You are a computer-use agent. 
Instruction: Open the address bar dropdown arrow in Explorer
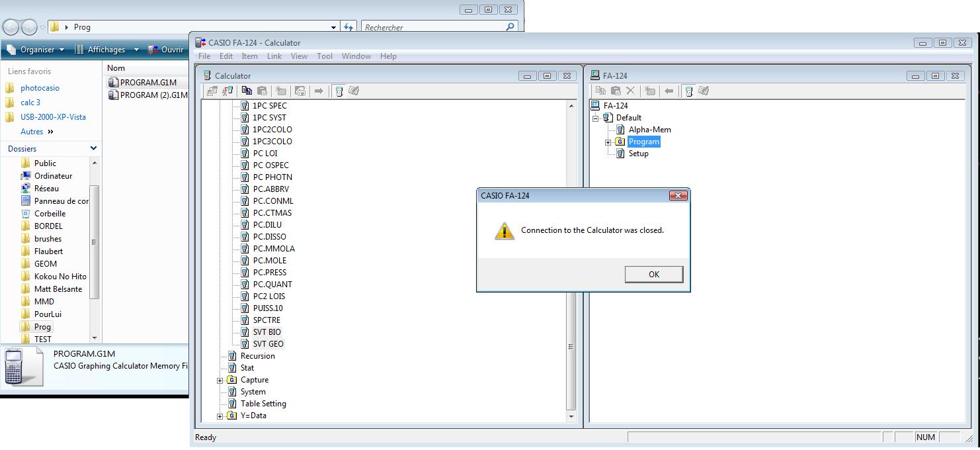(333, 27)
